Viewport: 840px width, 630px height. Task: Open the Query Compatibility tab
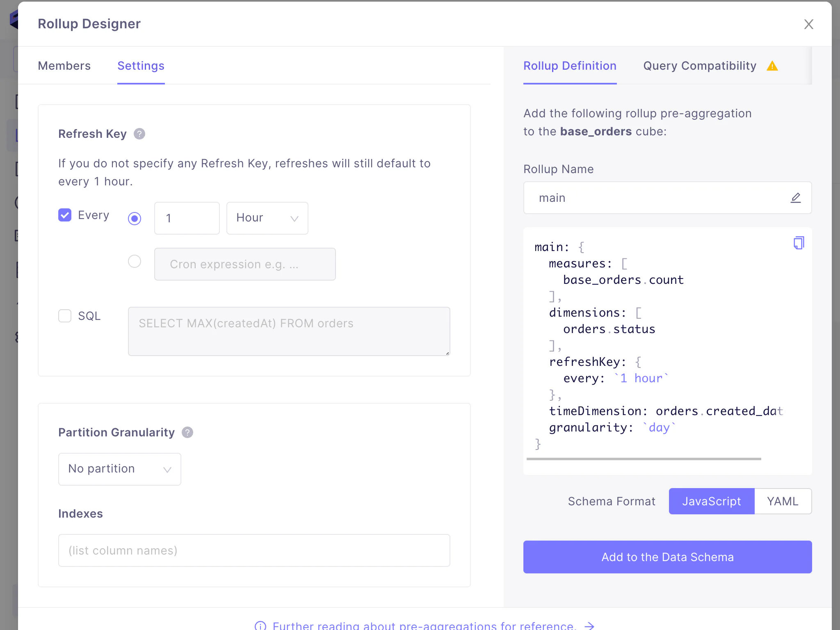pyautogui.click(x=699, y=66)
